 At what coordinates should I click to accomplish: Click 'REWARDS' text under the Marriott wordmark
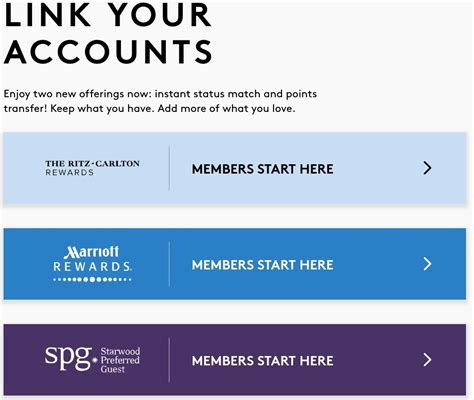(92, 267)
